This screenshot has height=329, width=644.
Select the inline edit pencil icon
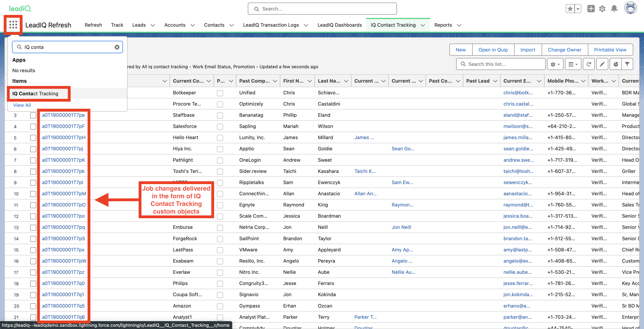point(602,64)
